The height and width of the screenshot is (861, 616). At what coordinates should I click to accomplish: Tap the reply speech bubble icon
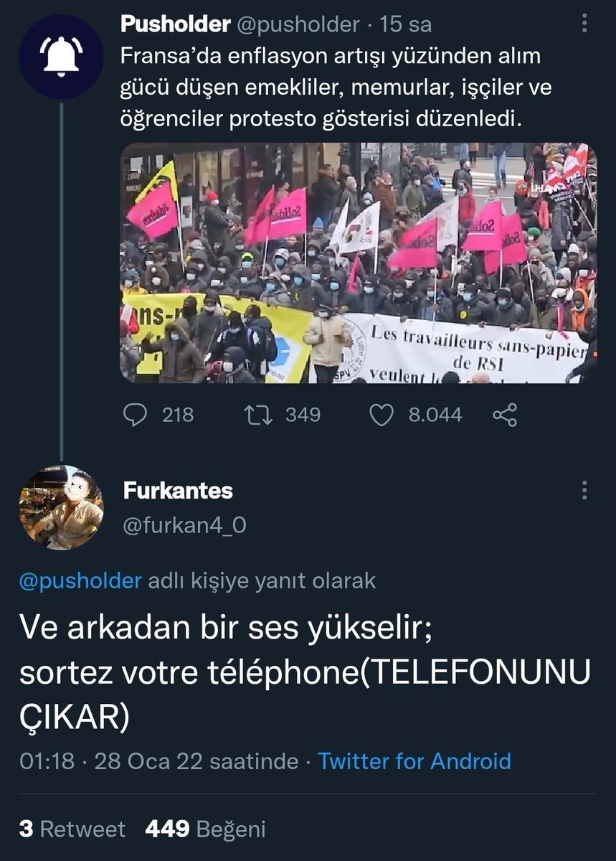click(x=135, y=415)
